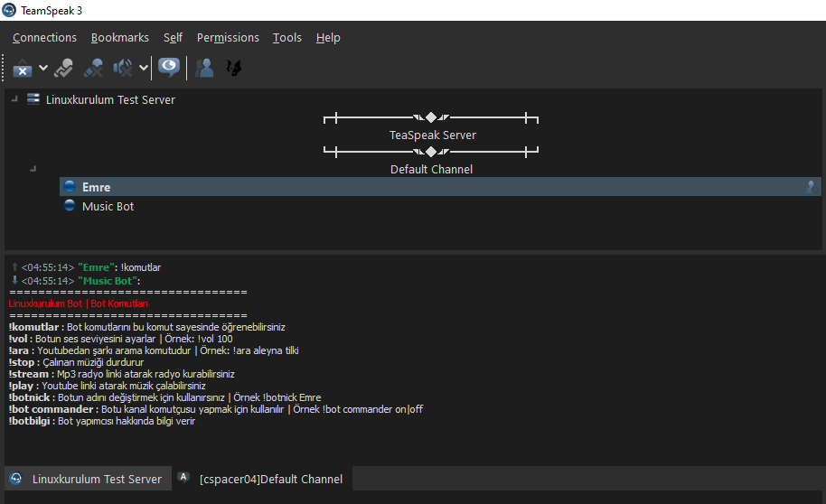This screenshot has width=826, height=504.
Task: Click the blue status orb beside Music Bot
Action: (x=70, y=205)
